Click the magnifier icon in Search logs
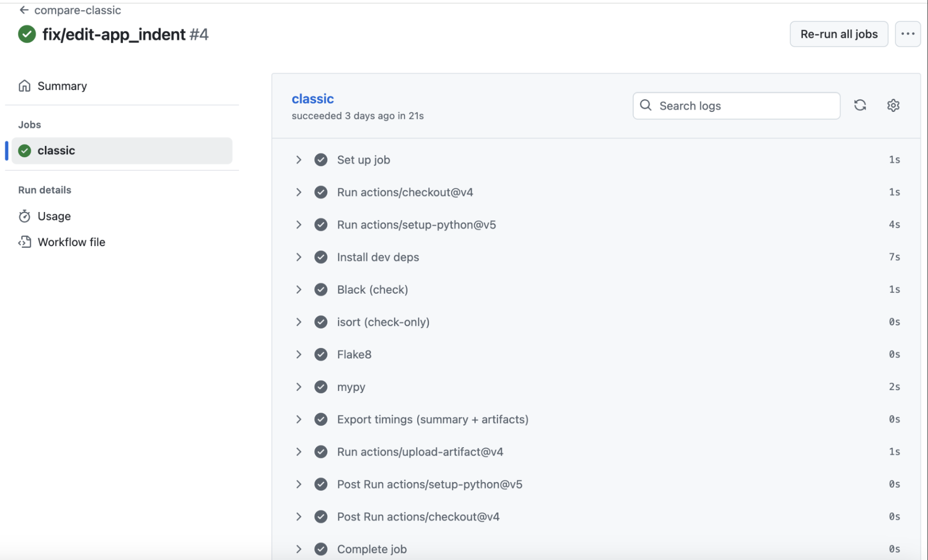Screen dimensions: 928x560 click(645, 105)
